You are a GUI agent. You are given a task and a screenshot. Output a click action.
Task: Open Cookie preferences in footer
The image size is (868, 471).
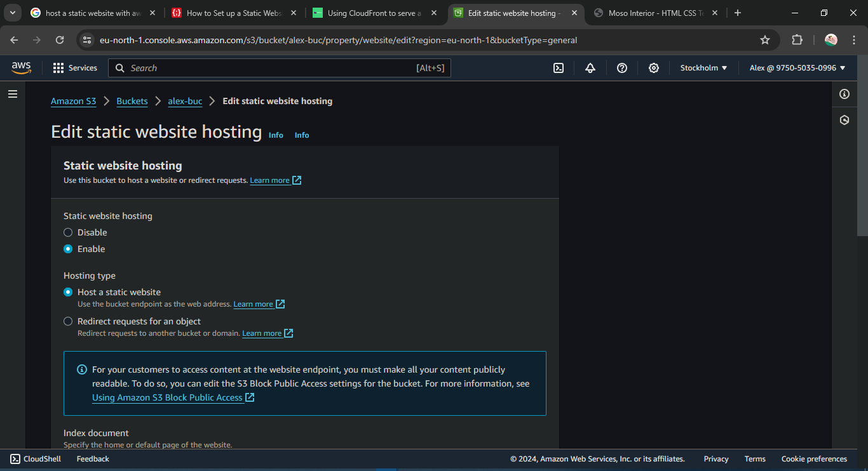click(814, 459)
